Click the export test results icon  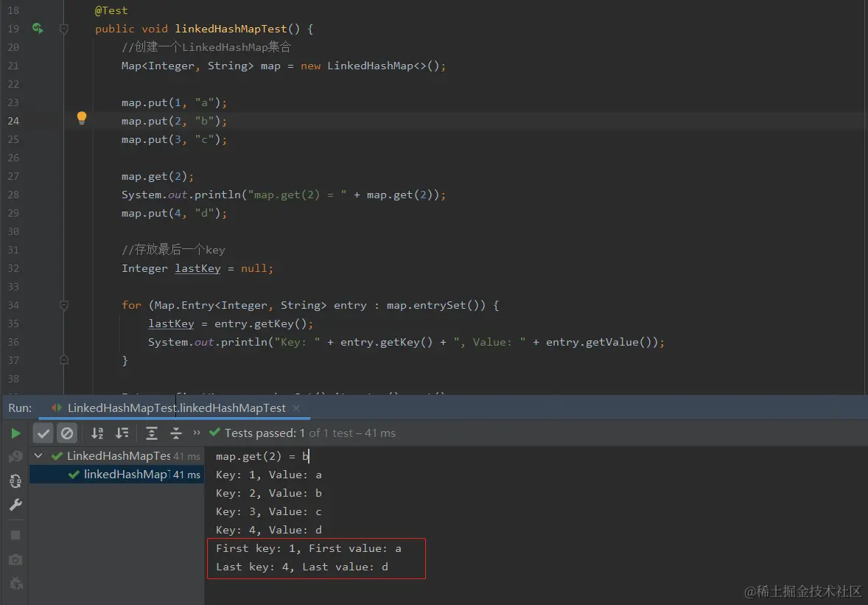[x=15, y=584]
